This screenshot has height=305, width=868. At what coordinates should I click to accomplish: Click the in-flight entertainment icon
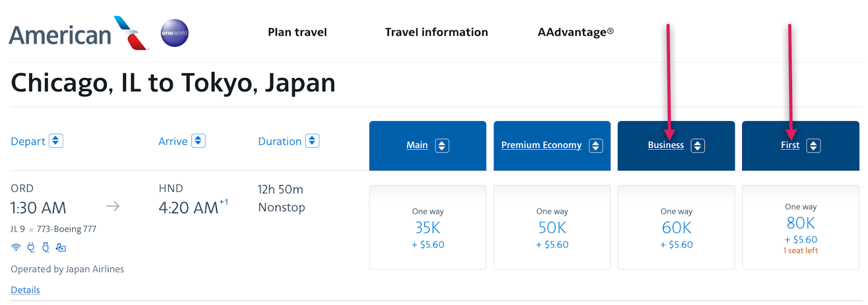pos(61,247)
